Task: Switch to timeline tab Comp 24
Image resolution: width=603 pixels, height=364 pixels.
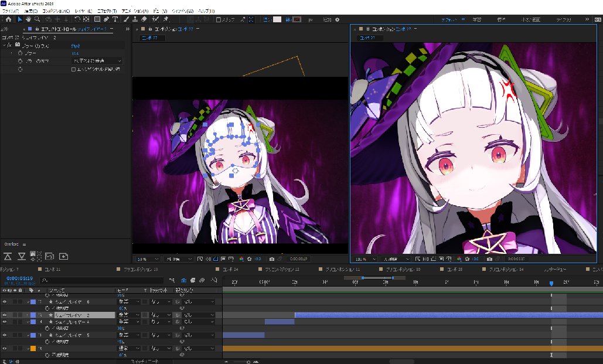Action: (x=230, y=270)
